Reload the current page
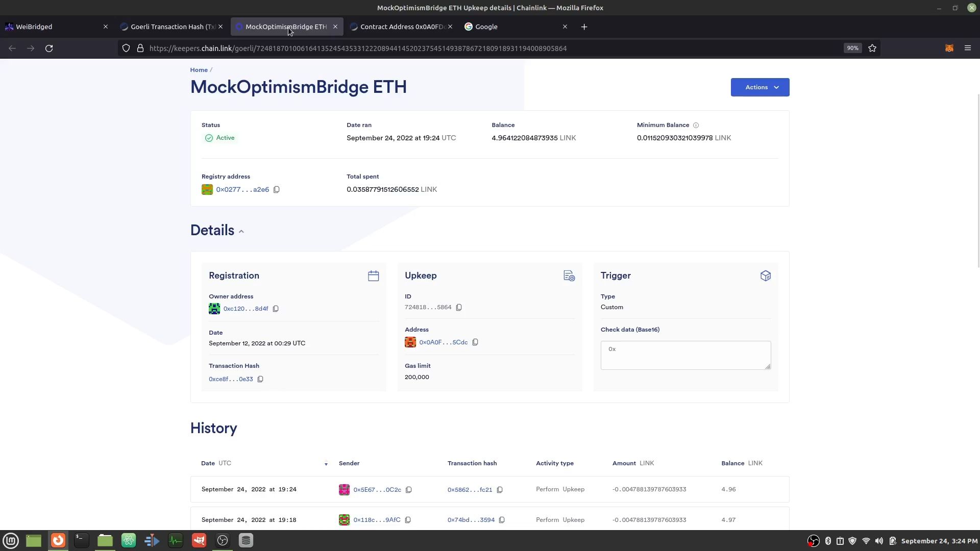 tap(49, 48)
